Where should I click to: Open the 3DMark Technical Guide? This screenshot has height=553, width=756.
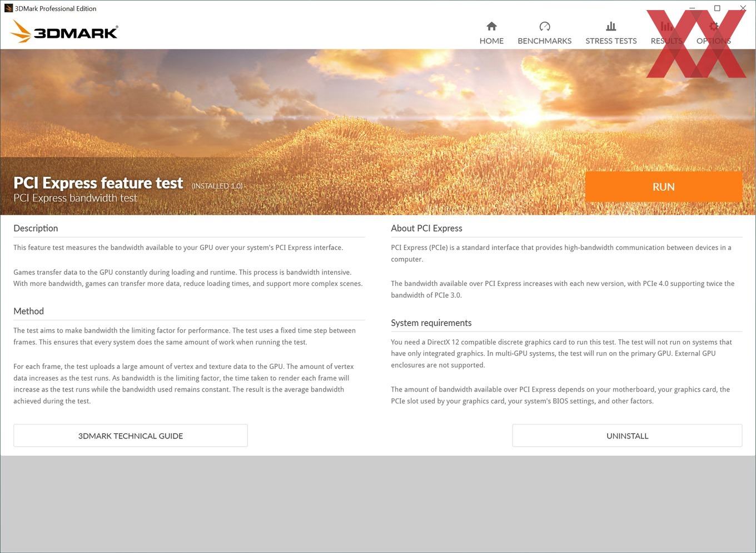131,436
